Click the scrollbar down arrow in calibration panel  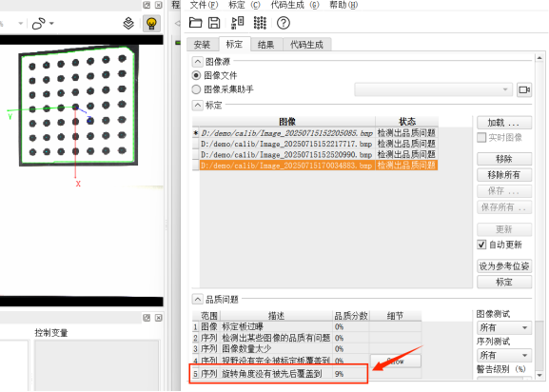click(x=539, y=375)
